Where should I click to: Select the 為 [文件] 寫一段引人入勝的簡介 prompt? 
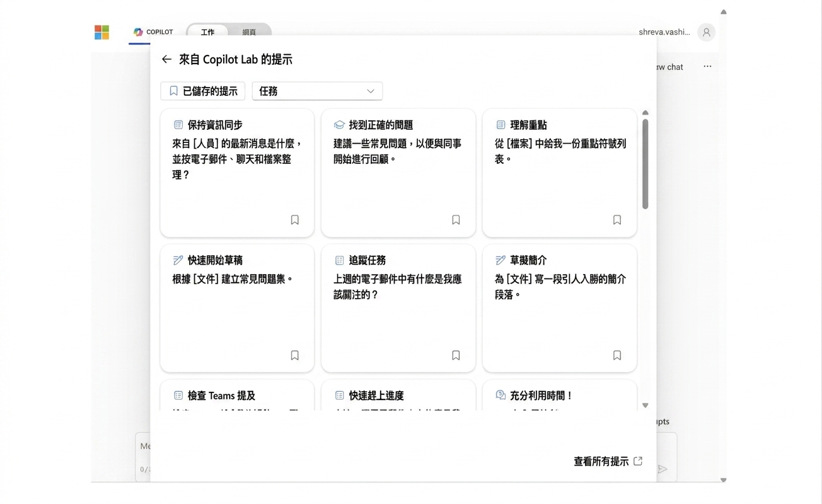tap(560, 287)
